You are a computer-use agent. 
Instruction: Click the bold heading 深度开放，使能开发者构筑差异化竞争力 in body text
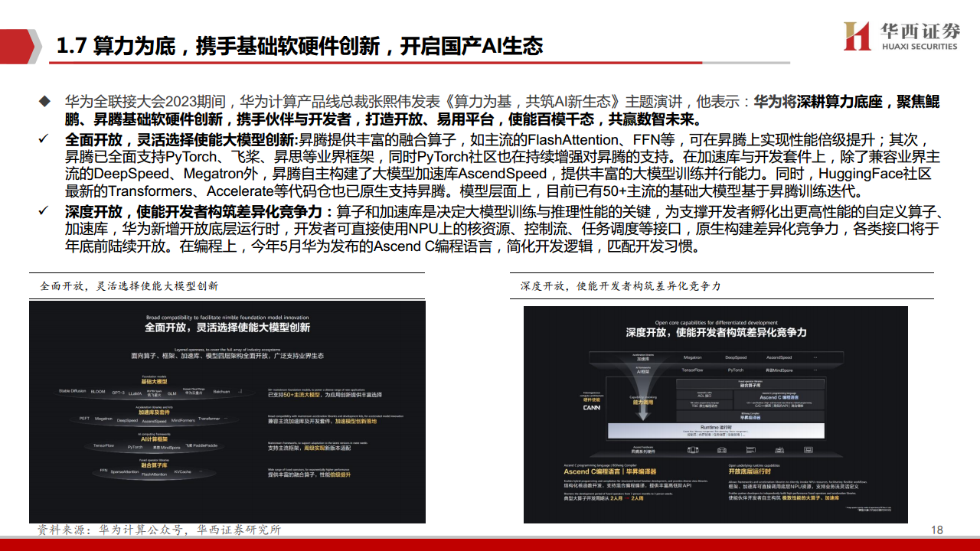(200, 213)
